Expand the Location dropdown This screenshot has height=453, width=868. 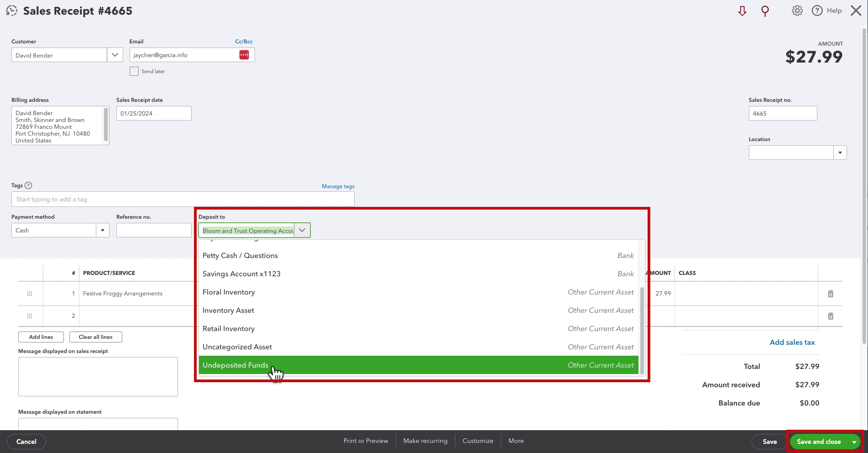coord(840,153)
